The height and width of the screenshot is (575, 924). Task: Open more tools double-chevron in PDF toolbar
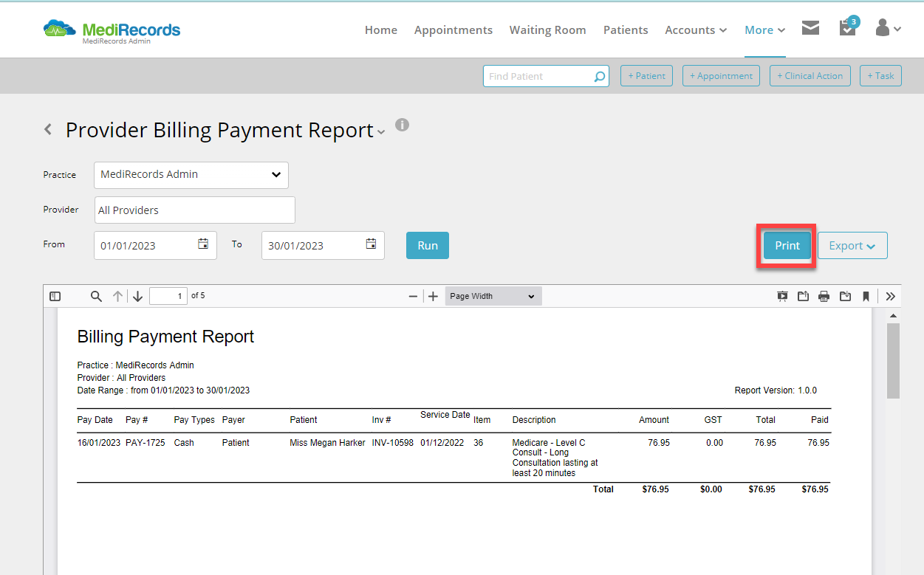(891, 296)
